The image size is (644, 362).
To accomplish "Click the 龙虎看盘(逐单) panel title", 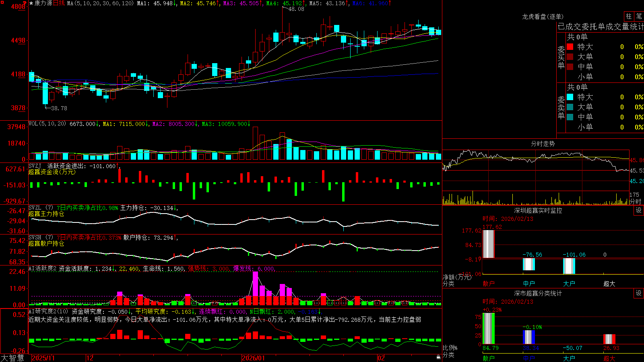I will point(543,16).
